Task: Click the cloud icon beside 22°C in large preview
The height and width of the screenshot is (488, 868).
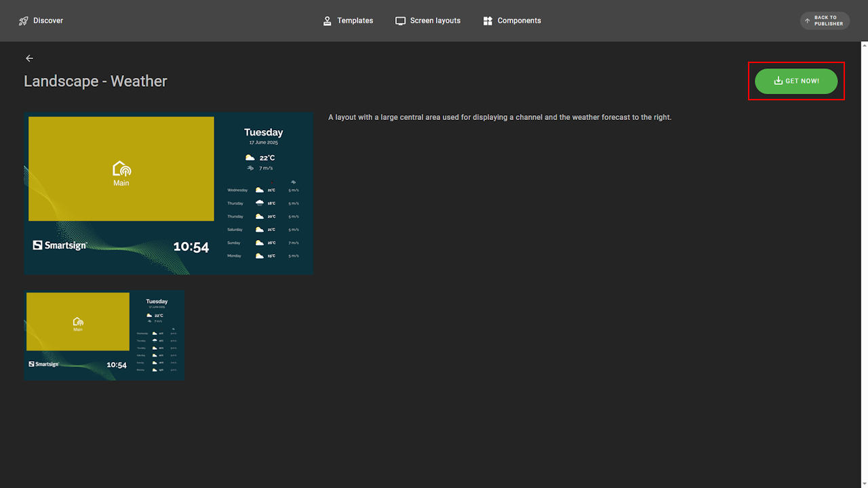Action: 250,158
